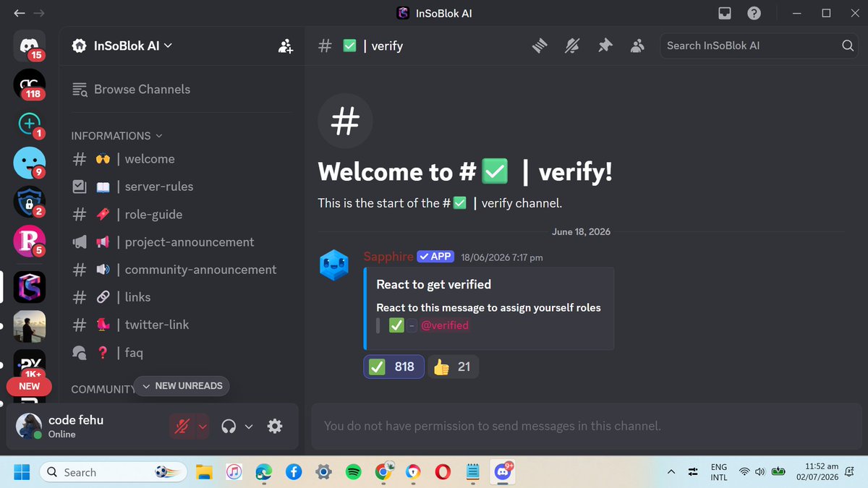This screenshot has width=868, height=488.
Task: Open headphone output options dropdown arrow
Action: click(249, 427)
